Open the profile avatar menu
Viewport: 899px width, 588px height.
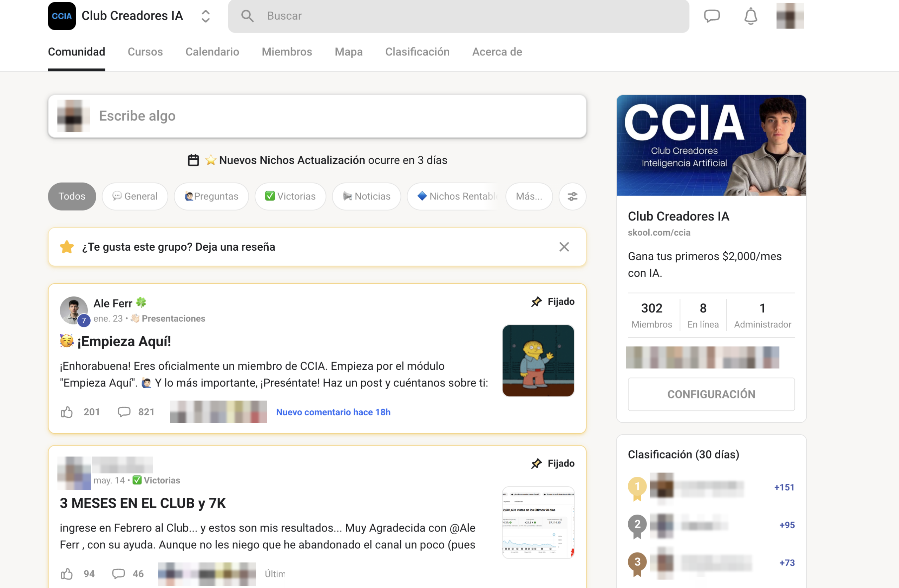tap(790, 16)
